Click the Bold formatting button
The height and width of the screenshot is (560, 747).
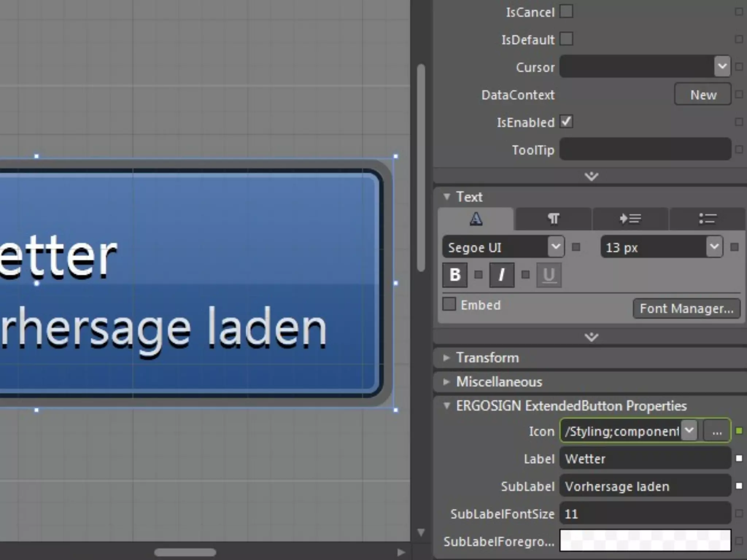tap(454, 275)
